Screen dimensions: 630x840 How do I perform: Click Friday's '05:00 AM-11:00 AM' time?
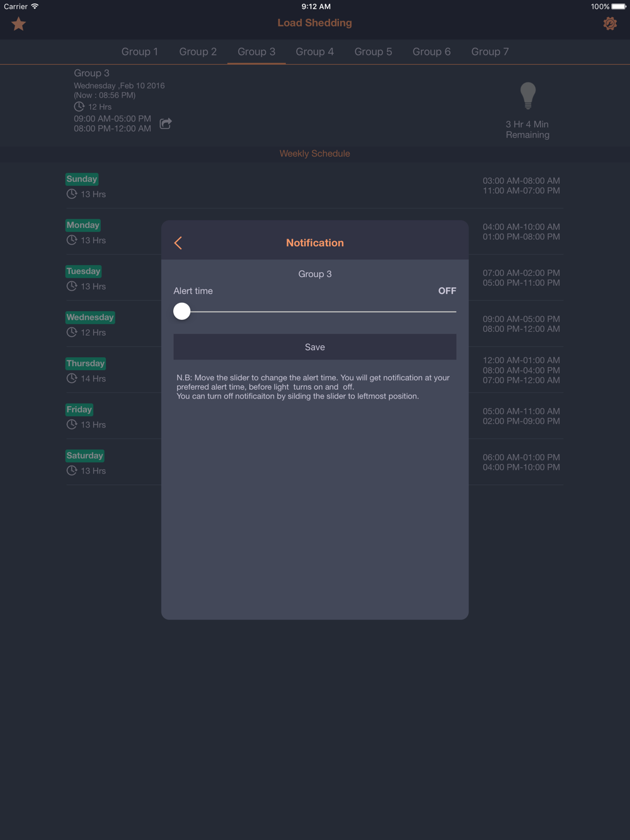click(x=522, y=411)
